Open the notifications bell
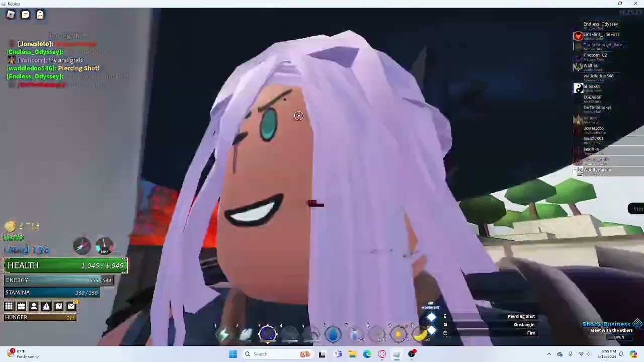The height and width of the screenshot is (362, 644). [621, 354]
